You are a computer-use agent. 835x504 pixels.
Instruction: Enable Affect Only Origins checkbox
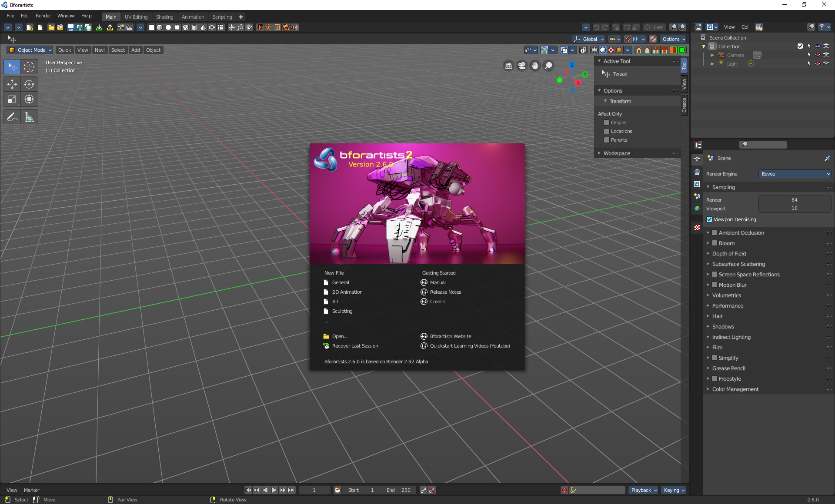pos(607,123)
